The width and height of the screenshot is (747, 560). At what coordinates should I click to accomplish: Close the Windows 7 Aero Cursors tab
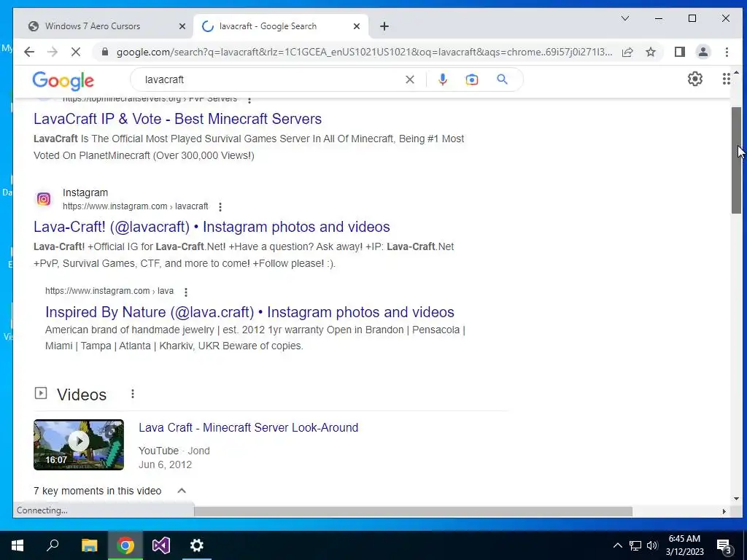182,27
